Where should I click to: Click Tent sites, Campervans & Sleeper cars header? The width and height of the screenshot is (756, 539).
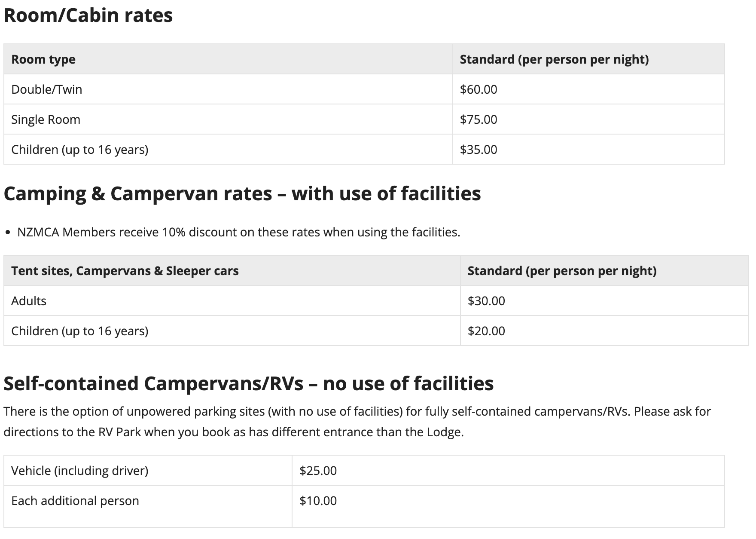click(x=125, y=271)
